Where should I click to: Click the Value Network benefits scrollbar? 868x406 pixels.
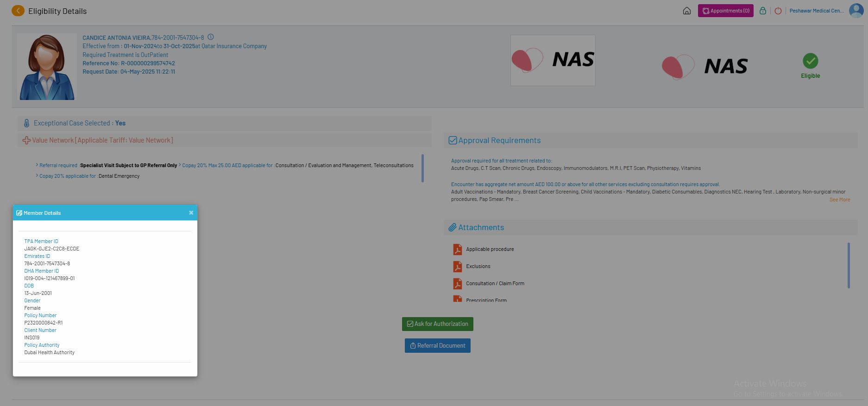click(422, 168)
